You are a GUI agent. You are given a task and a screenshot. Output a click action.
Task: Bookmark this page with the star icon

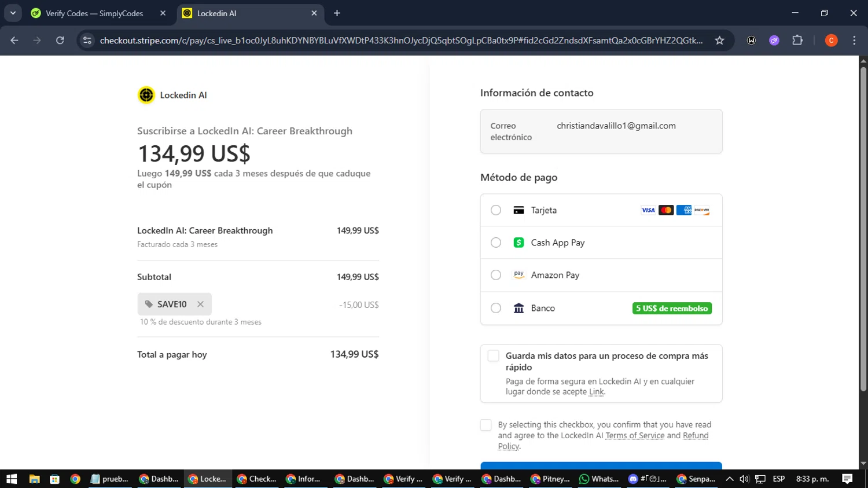(x=719, y=41)
